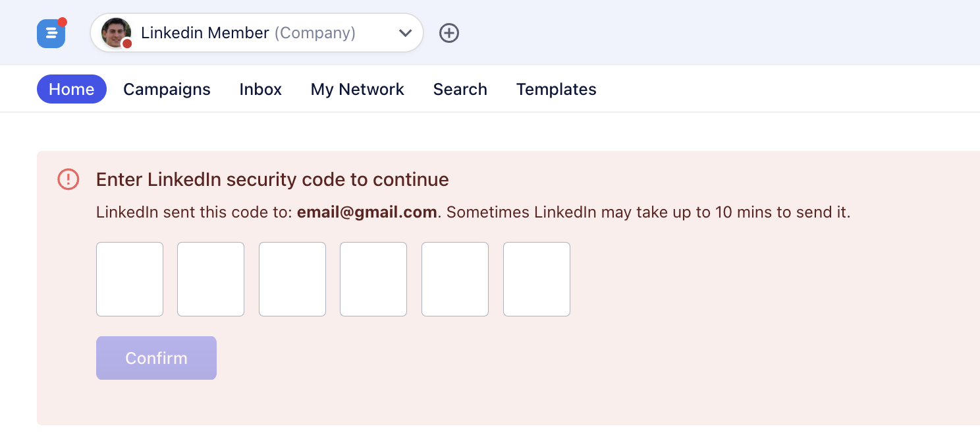980x447 pixels.
Task: Open the Templates tab
Action: 557,89
